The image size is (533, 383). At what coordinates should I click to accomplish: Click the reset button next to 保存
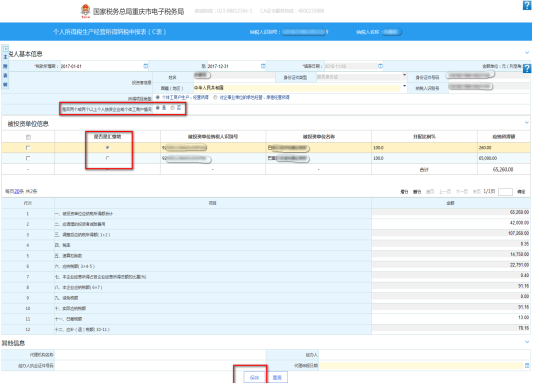(277, 377)
